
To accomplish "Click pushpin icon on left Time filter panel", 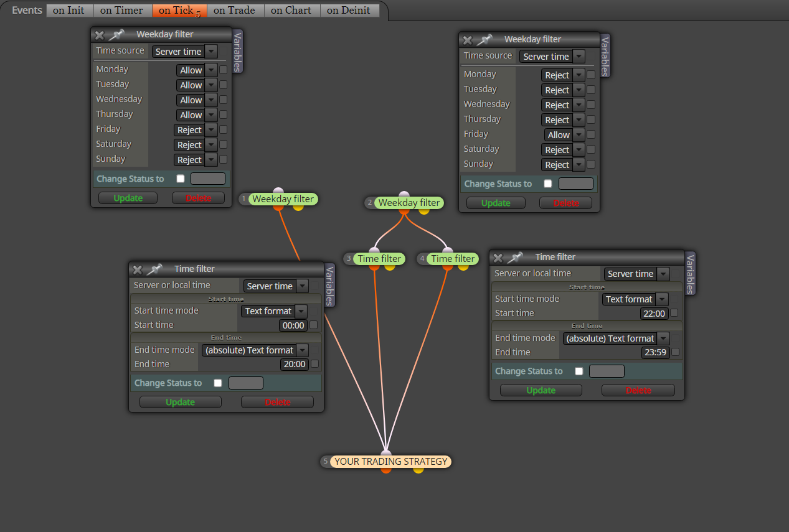I will coord(155,269).
